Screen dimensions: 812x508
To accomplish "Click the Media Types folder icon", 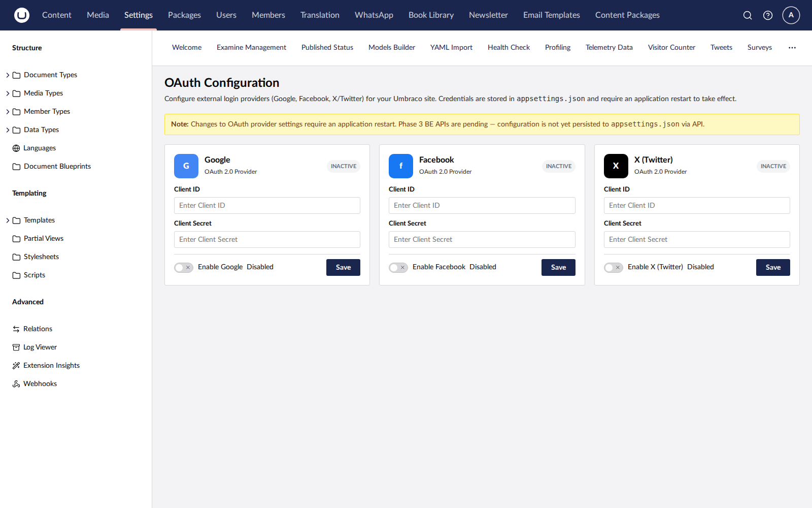I will pos(16,93).
